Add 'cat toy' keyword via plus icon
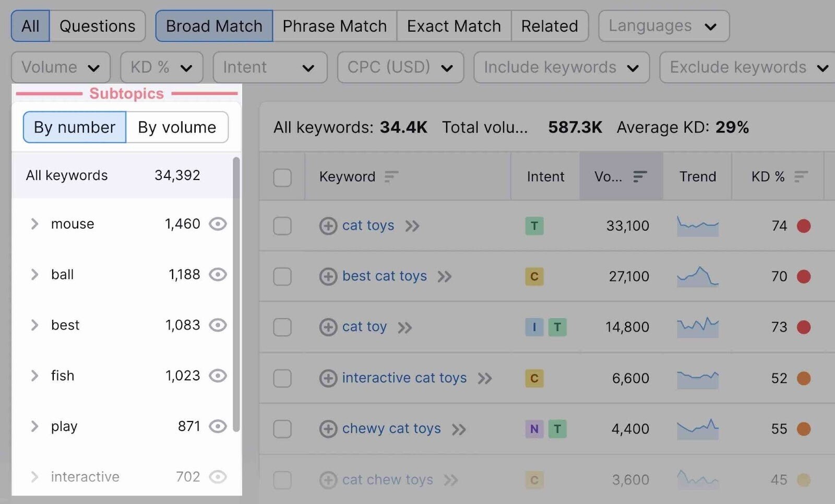Viewport: 835px width, 504px height. click(x=328, y=327)
